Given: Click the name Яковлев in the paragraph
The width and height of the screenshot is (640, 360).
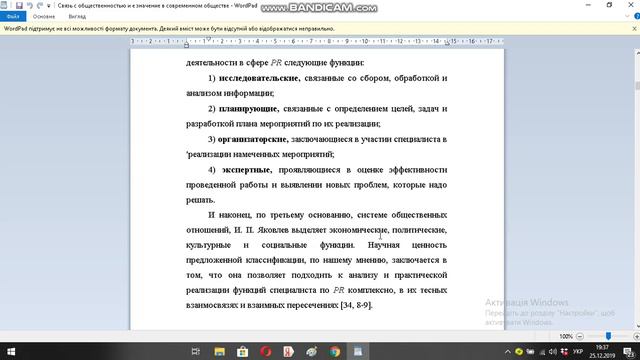Looking at the screenshot, I should [x=273, y=230].
